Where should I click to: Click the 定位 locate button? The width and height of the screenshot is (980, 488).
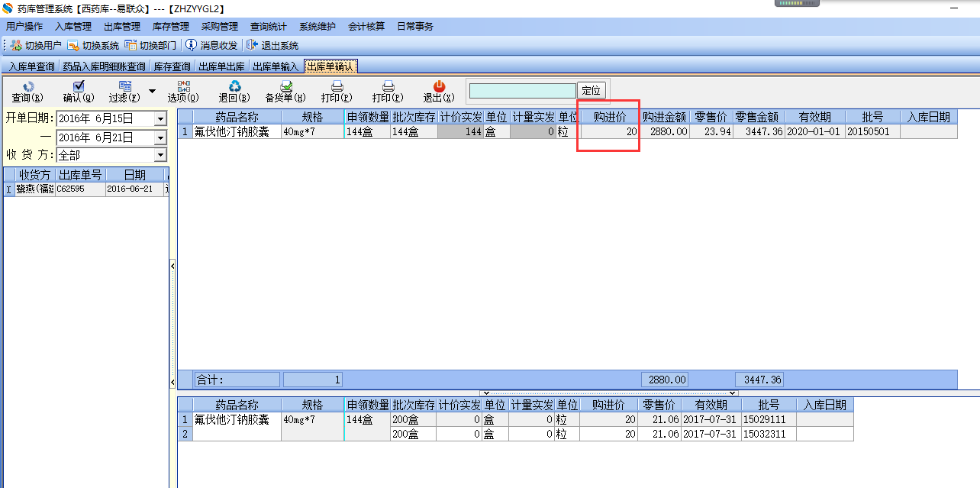pos(592,91)
